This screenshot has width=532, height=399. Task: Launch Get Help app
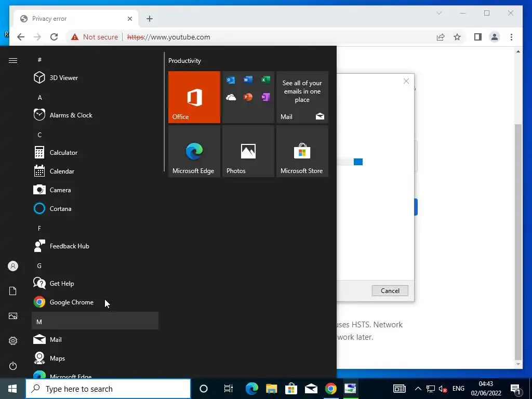(95, 283)
